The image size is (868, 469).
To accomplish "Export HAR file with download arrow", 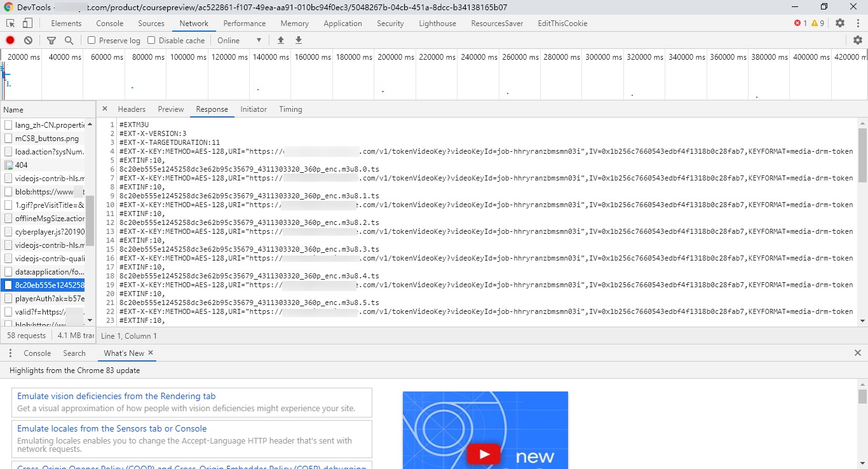I will click(299, 40).
